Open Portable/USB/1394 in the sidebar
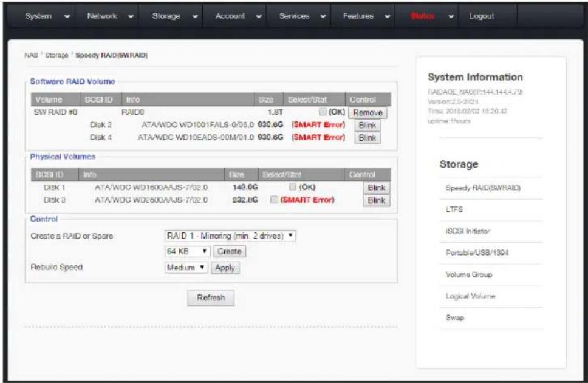 [477, 253]
